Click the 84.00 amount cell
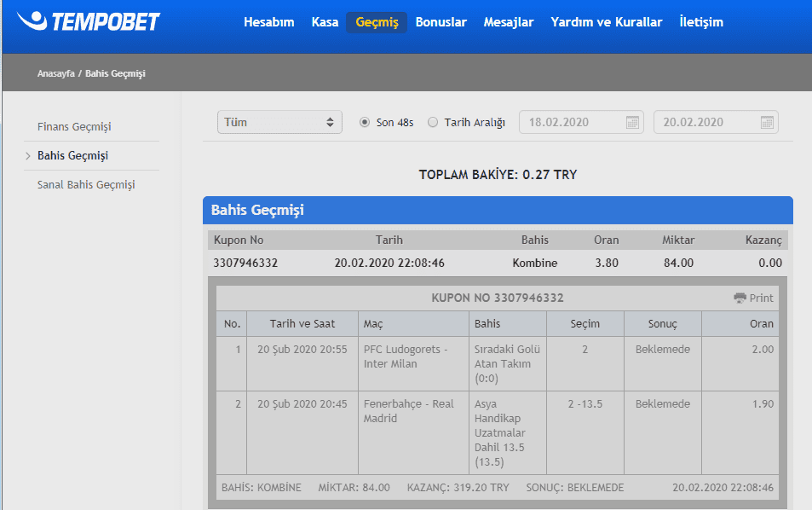812x510 pixels. pyautogui.click(x=678, y=263)
